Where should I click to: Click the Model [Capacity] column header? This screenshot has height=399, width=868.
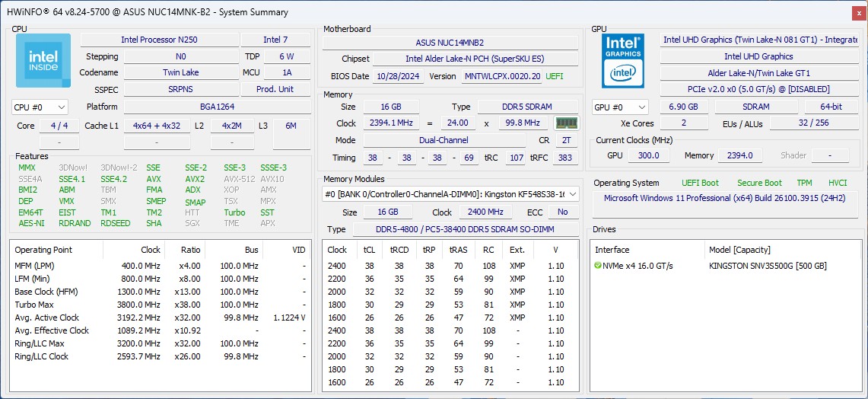click(x=739, y=250)
